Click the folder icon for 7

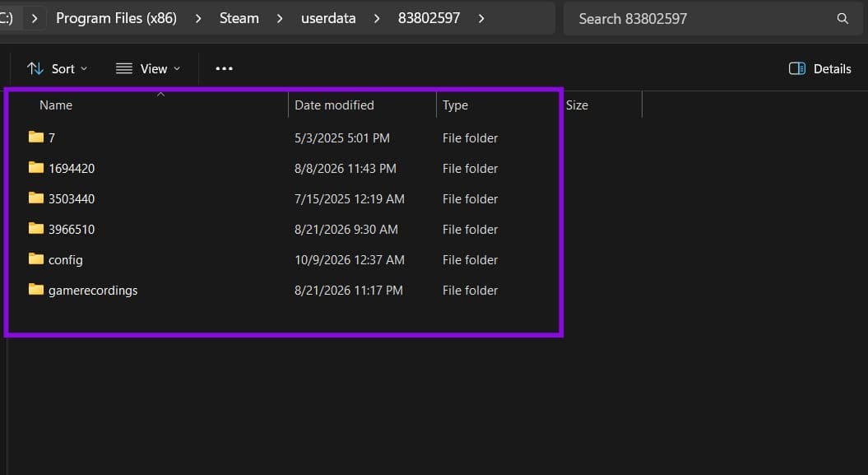pos(36,137)
